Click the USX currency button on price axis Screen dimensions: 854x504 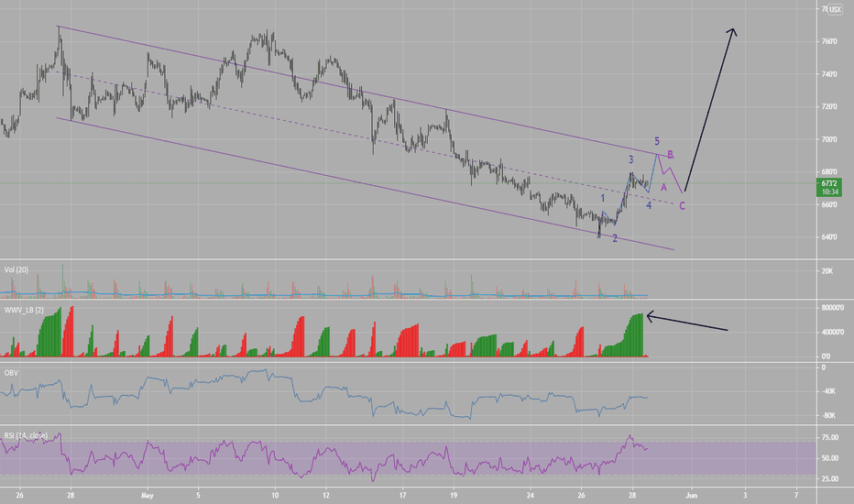click(835, 9)
